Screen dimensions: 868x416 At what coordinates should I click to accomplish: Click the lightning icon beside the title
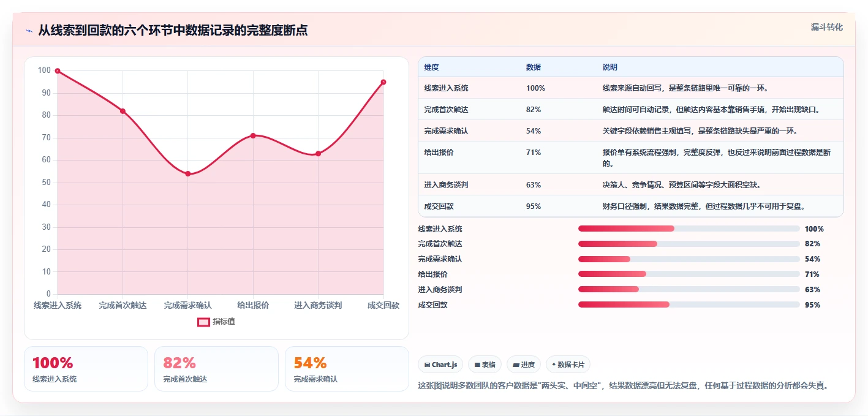(x=29, y=31)
